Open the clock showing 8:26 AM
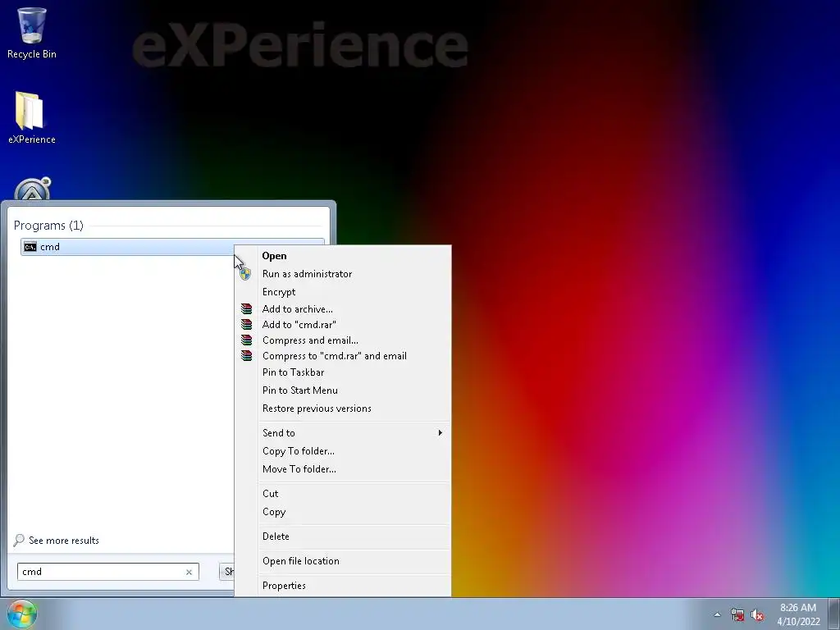The height and width of the screenshot is (630, 840). (x=798, y=614)
